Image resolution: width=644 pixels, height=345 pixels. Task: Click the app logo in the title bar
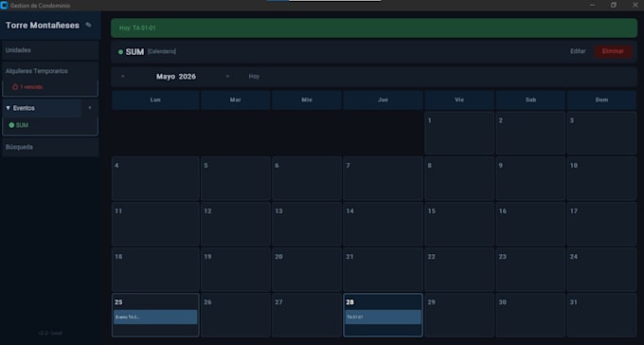pos(5,6)
